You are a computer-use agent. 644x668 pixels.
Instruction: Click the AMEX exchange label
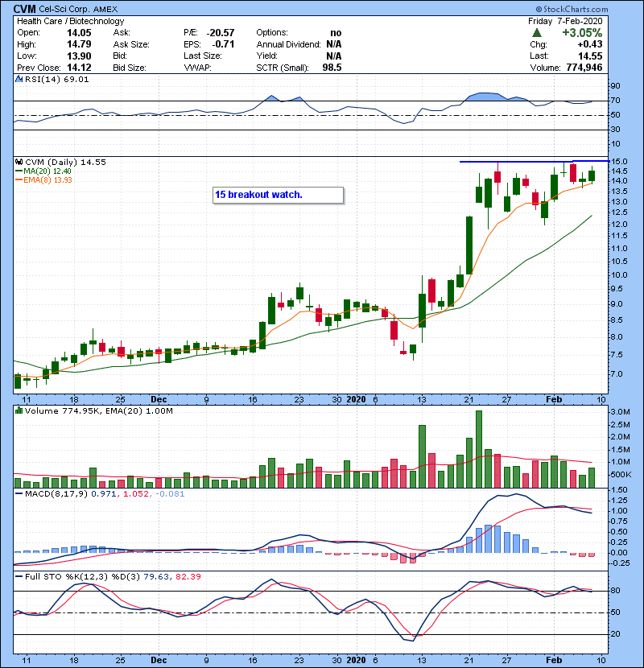(105, 9)
